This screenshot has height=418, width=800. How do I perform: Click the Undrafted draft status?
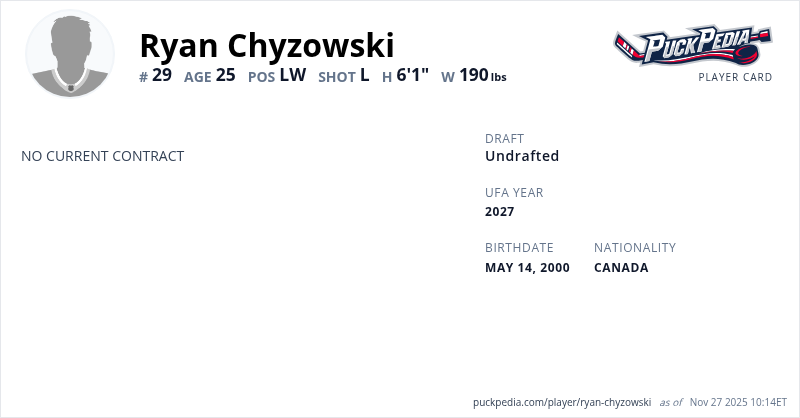pyautogui.click(x=522, y=156)
